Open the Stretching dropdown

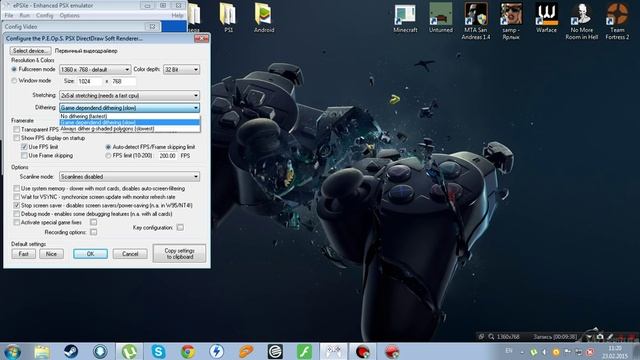click(129, 96)
